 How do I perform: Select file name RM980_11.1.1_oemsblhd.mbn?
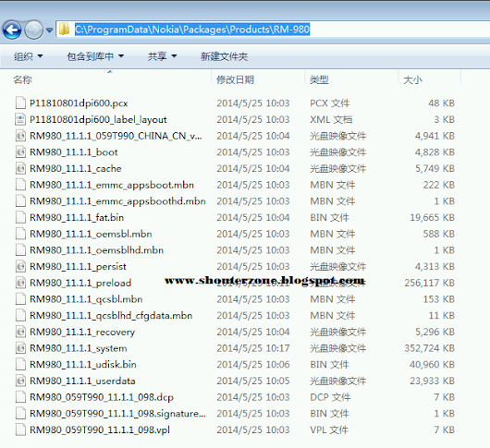coord(96,250)
